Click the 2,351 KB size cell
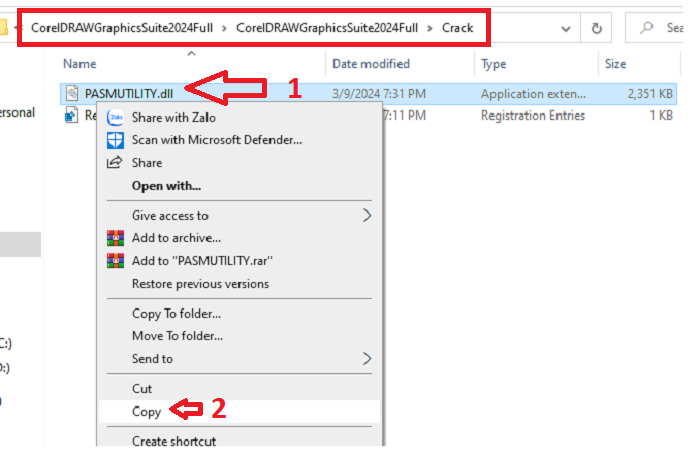 pos(650,94)
